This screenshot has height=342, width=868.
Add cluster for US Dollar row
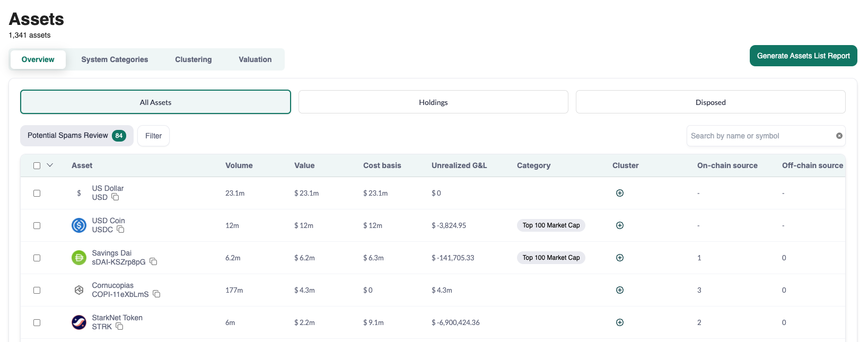(619, 193)
